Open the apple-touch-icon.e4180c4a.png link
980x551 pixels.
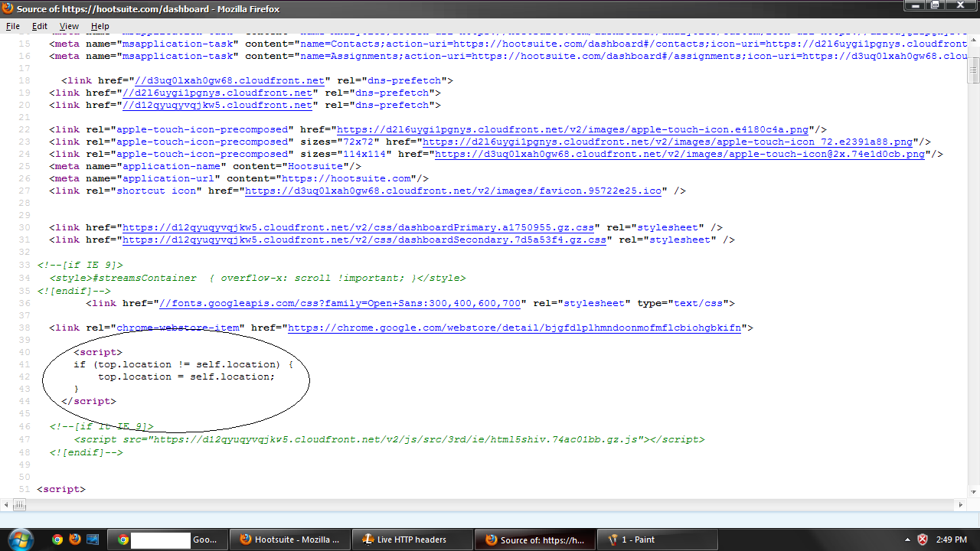[x=573, y=129]
